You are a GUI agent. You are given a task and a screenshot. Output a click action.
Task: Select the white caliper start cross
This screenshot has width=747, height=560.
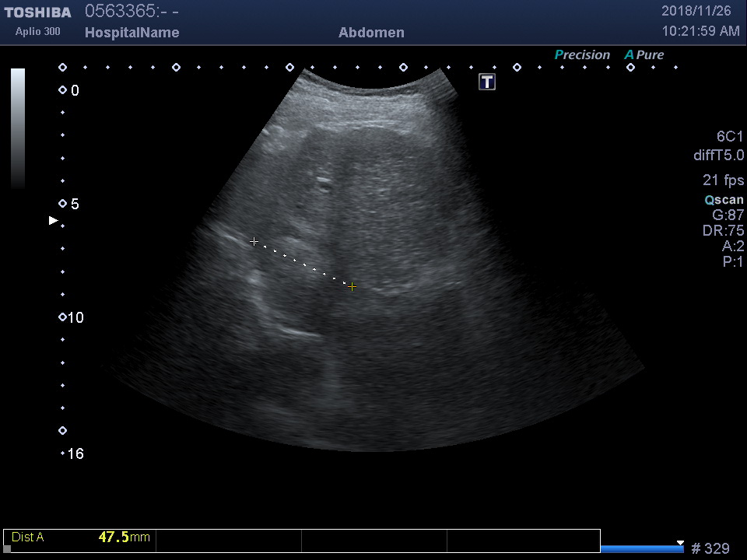point(254,242)
